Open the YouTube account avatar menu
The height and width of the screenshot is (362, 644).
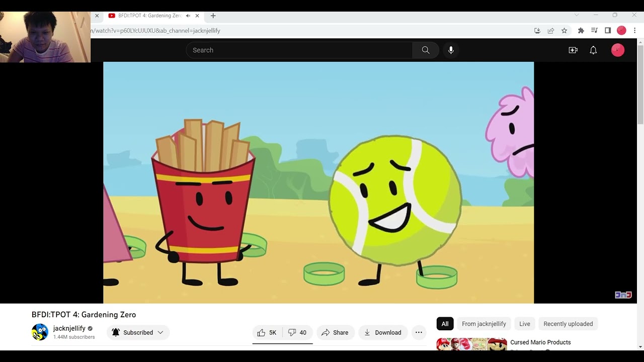pyautogui.click(x=618, y=50)
